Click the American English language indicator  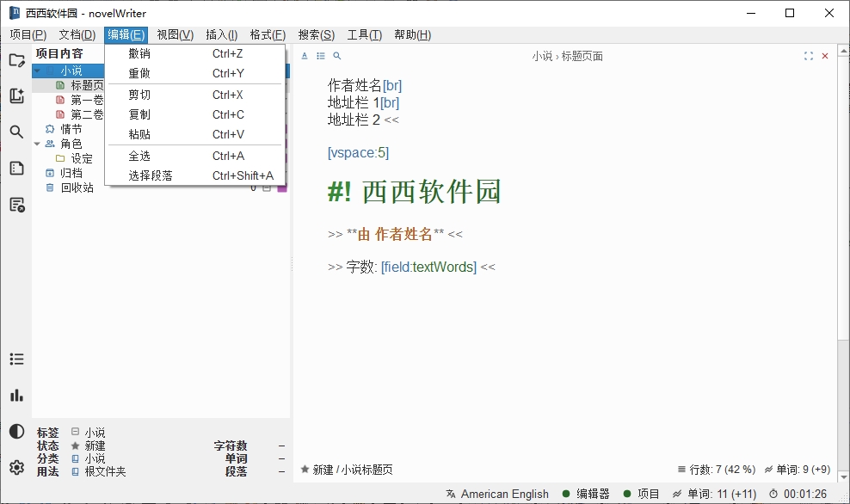tap(497, 494)
